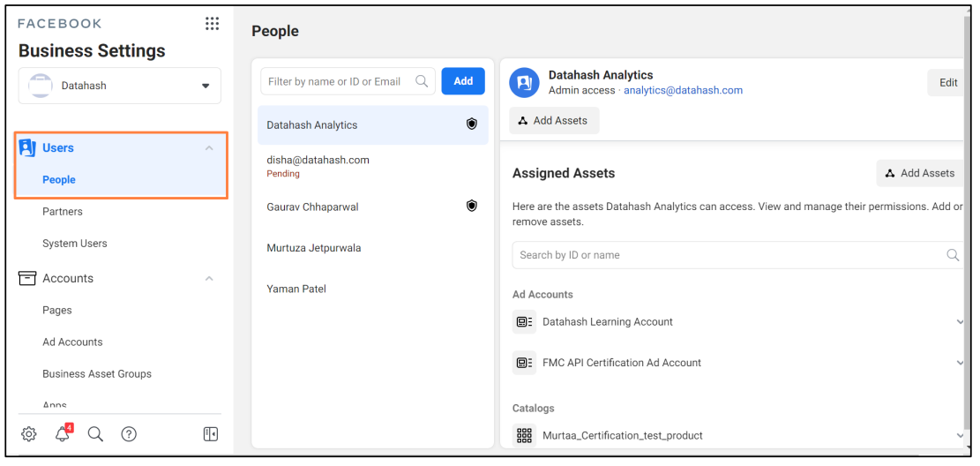Collapse the Accounts section chevron
This screenshot has height=466, width=980.
[209, 279]
